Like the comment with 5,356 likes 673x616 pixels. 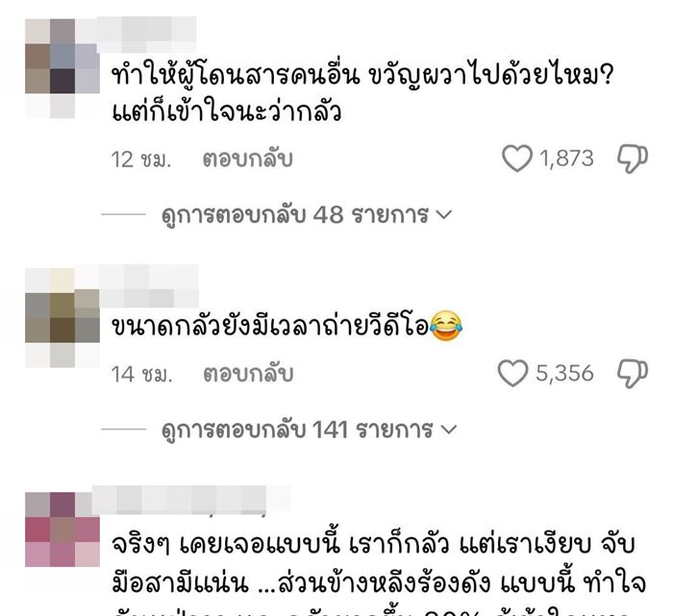point(512,373)
